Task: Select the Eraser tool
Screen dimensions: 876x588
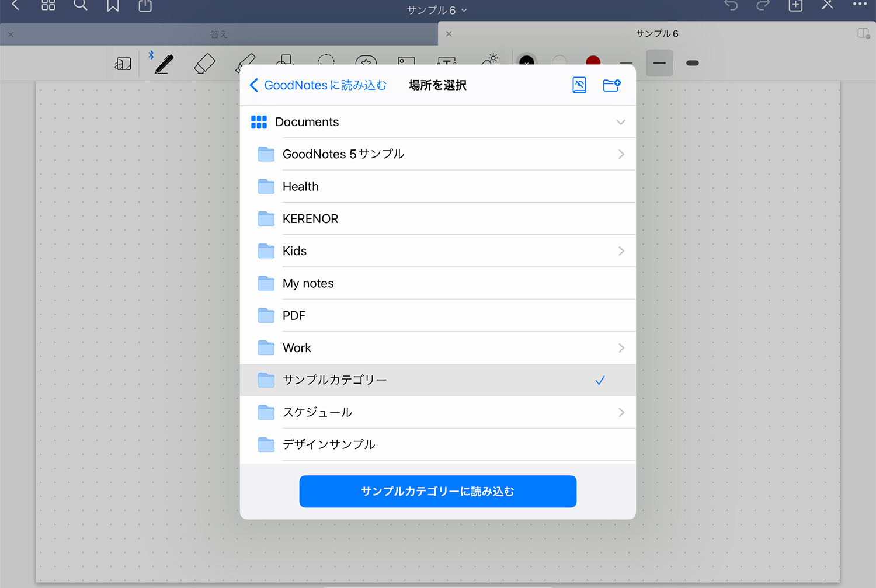Action: [204, 63]
